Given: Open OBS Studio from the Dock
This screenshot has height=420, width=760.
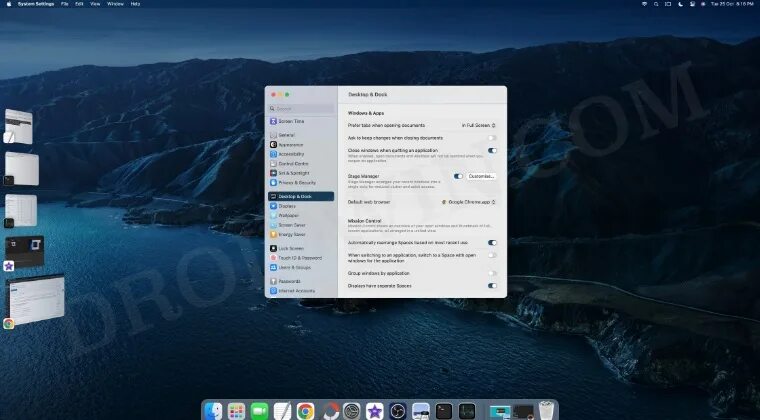Looking at the screenshot, I should [x=398, y=411].
